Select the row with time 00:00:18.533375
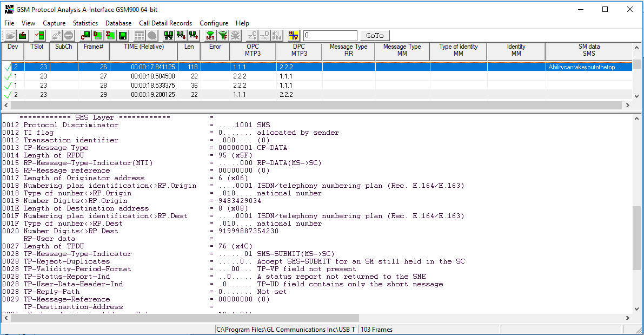 click(x=317, y=86)
